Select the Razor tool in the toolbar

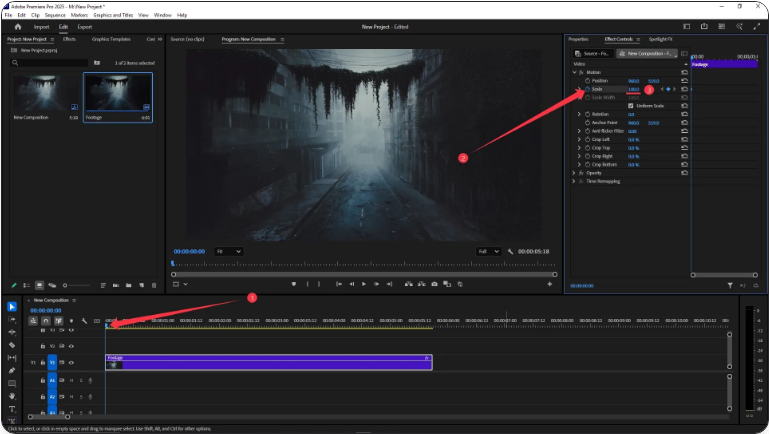coord(12,345)
